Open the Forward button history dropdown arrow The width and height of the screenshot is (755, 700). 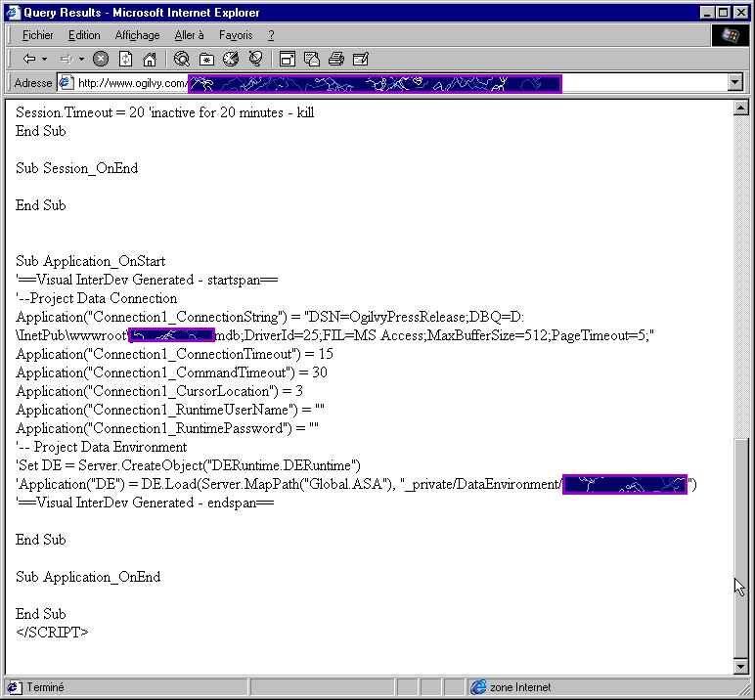tap(81, 59)
